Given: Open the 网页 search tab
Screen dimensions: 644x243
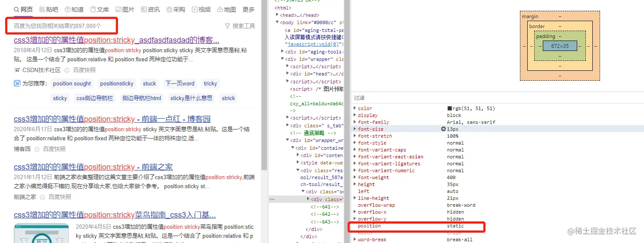Looking at the screenshot, I should pos(23,9).
